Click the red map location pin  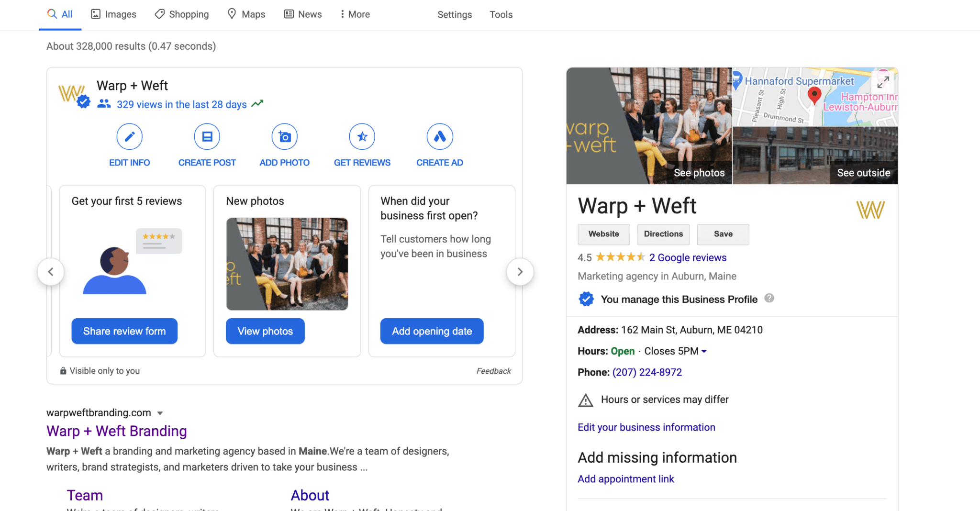pyautogui.click(x=814, y=96)
